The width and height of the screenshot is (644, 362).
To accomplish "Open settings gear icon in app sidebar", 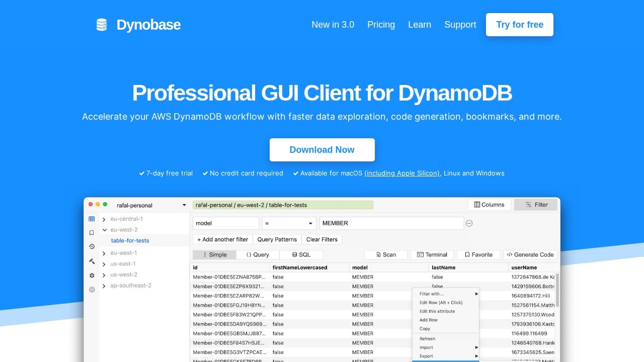I will pyautogui.click(x=92, y=290).
